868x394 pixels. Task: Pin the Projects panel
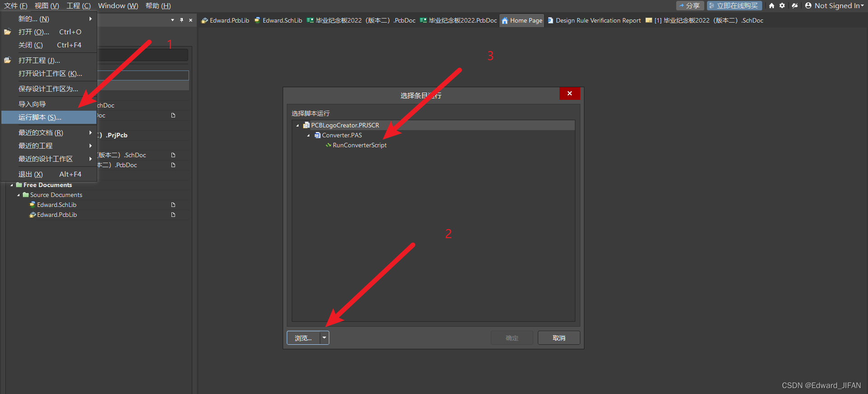tap(181, 20)
